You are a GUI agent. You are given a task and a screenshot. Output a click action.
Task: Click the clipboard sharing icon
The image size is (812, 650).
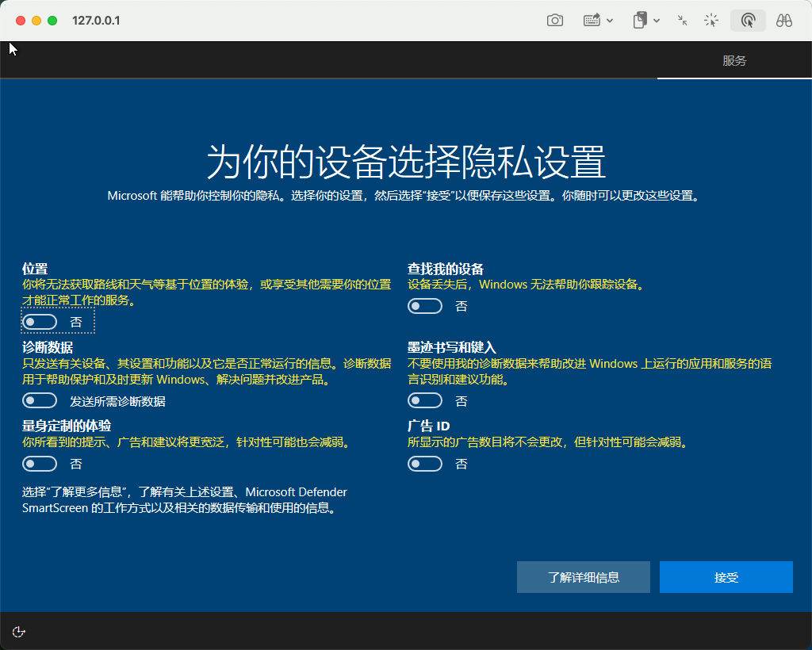[x=640, y=21]
